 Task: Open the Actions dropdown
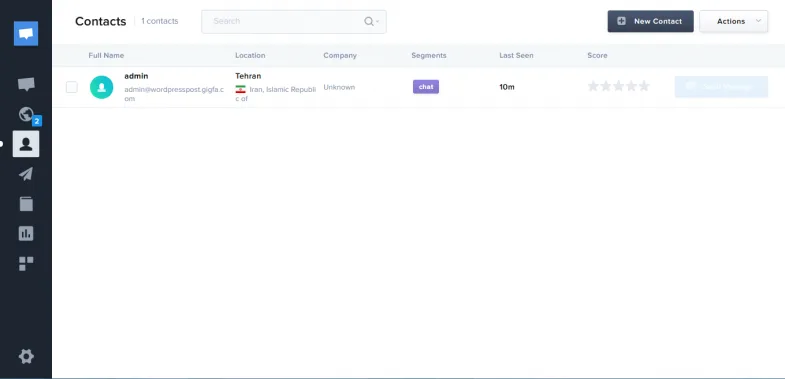[733, 22]
